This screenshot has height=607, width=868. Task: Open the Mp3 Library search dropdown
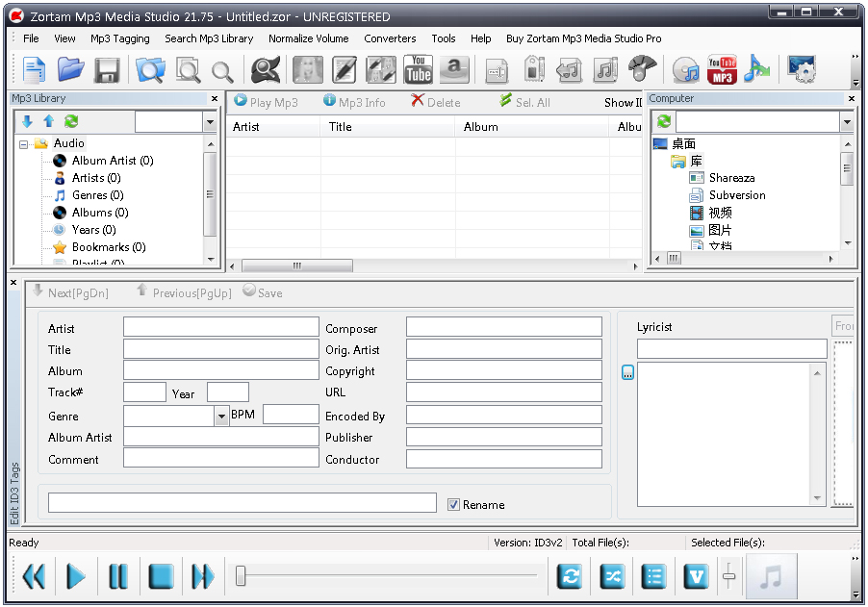click(x=210, y=122)
